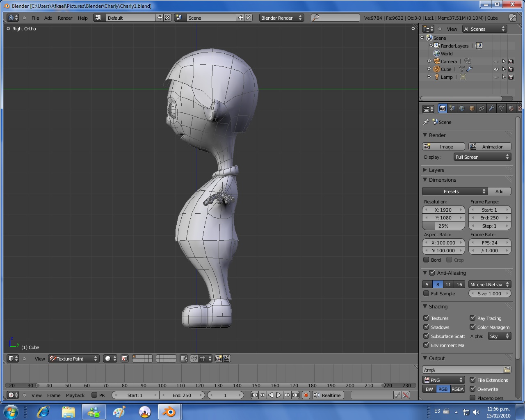
Task: Open the Object properties cube tab
Action: (x=472, y=109)
